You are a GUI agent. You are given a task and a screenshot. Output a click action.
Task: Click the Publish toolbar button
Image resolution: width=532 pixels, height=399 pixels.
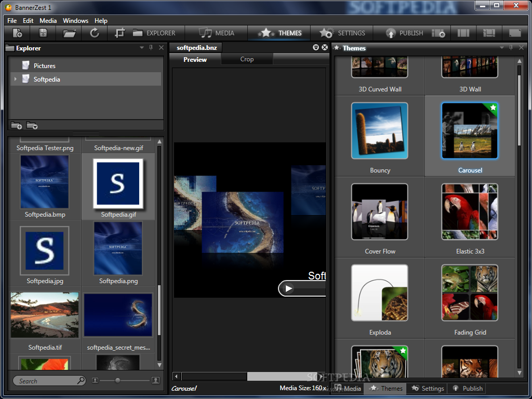pyautogui.click(x=404, y=33)
